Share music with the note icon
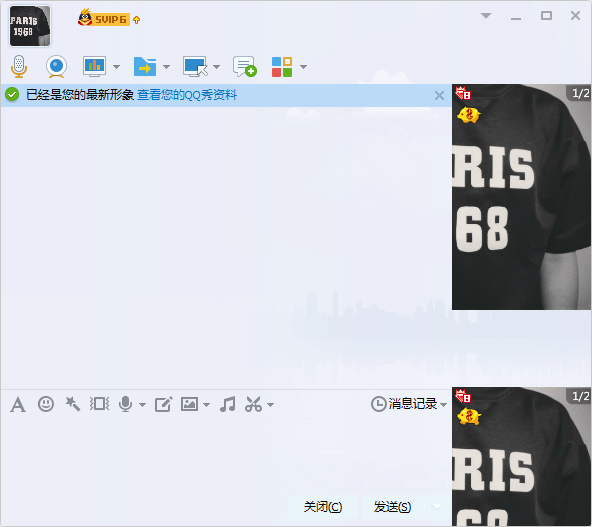 tap(228, 404)
